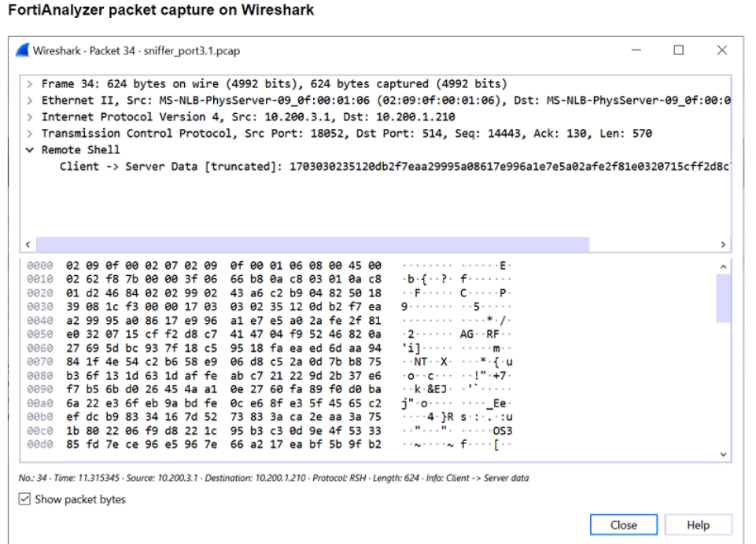Expand the Ethernet II details row
This screenshot has width=756, height=544.
(x=30, y=100)
